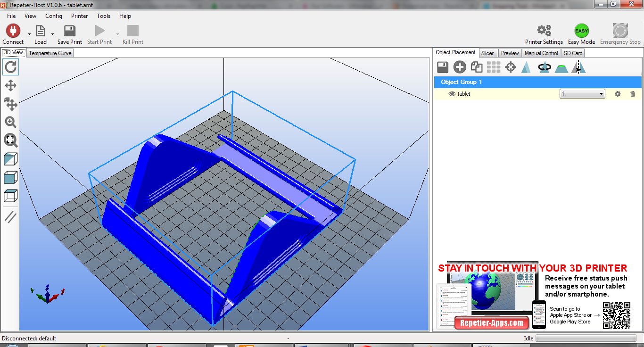Click Zoom to fit objects icon

point(10,140)
